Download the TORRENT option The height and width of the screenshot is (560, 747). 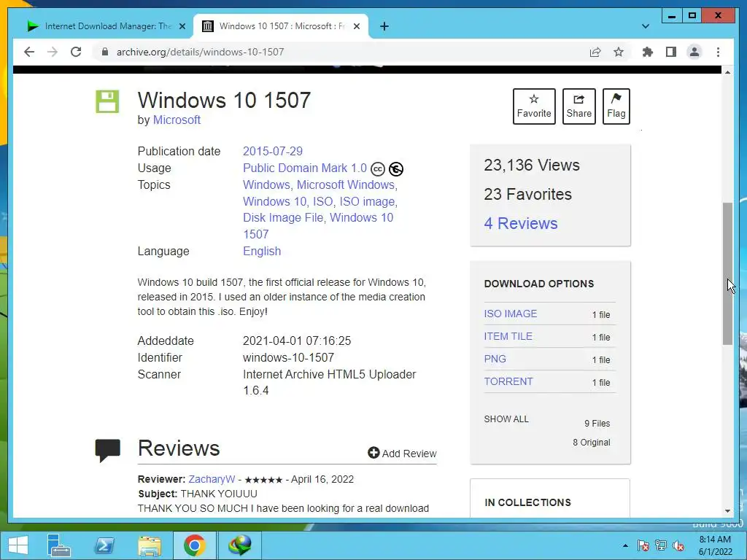[508, 381]
